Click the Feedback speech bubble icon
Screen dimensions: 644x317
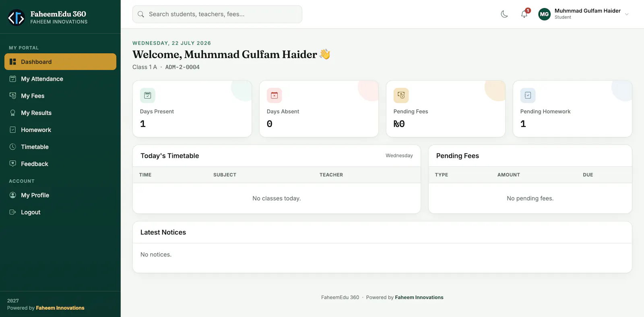click(13, 164)
